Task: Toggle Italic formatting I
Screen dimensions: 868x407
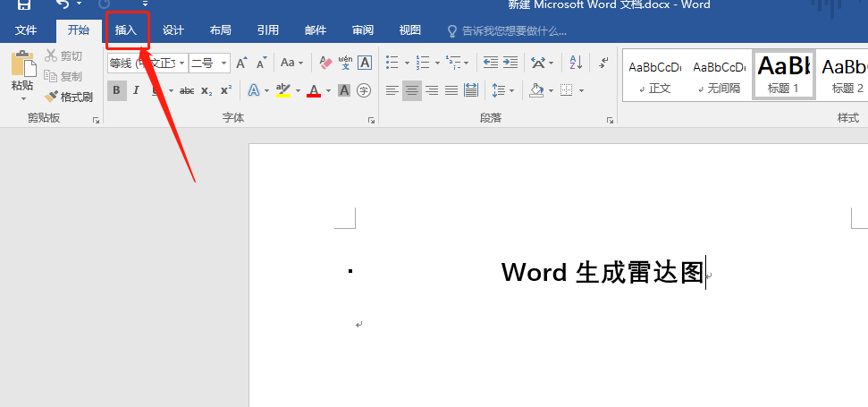Action: pos(136,90)
